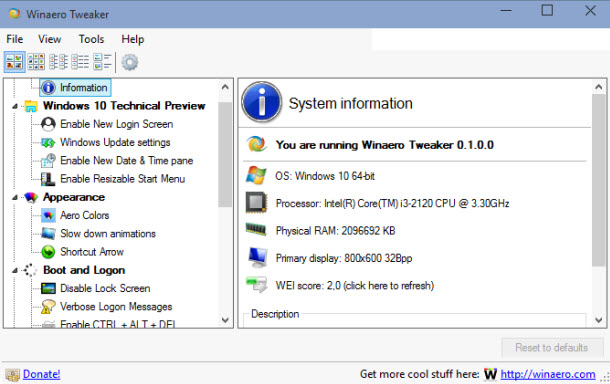Click the Physical RAM: 2096692 KB text
Viewport: 610px width, 384px height.
coord(335,231)
